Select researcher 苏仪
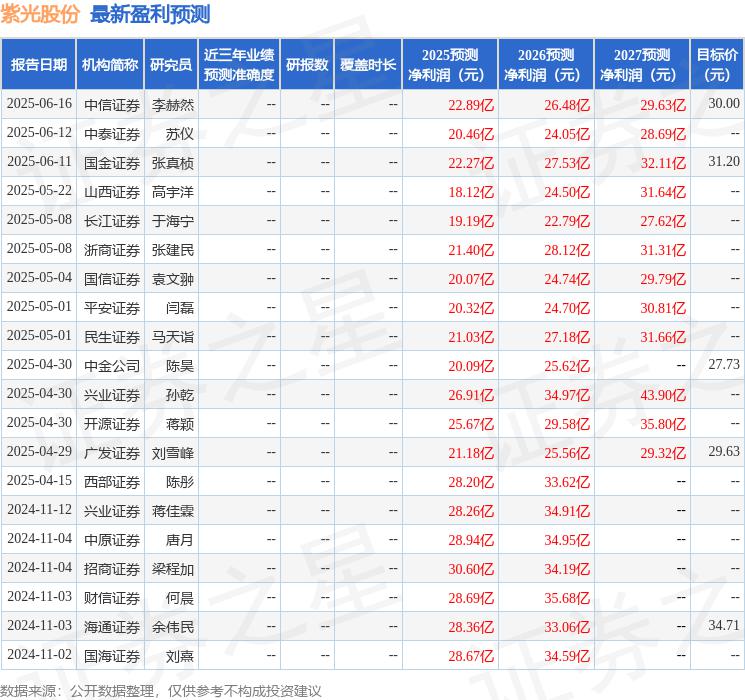The width and height of the screenshot is (745, 700). [180, 134]
